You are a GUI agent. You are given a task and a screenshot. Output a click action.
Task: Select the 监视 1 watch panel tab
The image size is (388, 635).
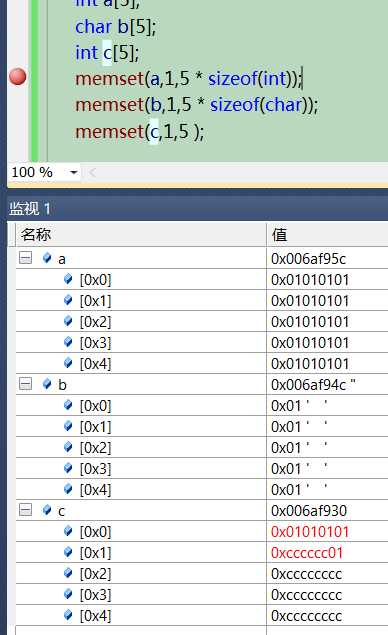30,209
